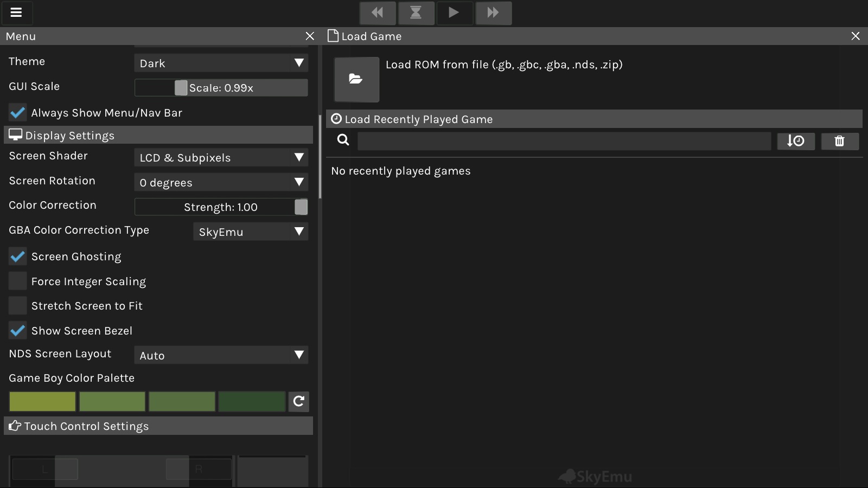Screen dimensions: 868x488
Task: Click the 'Game Boy Color Palette' label
Action: (72, 378)
